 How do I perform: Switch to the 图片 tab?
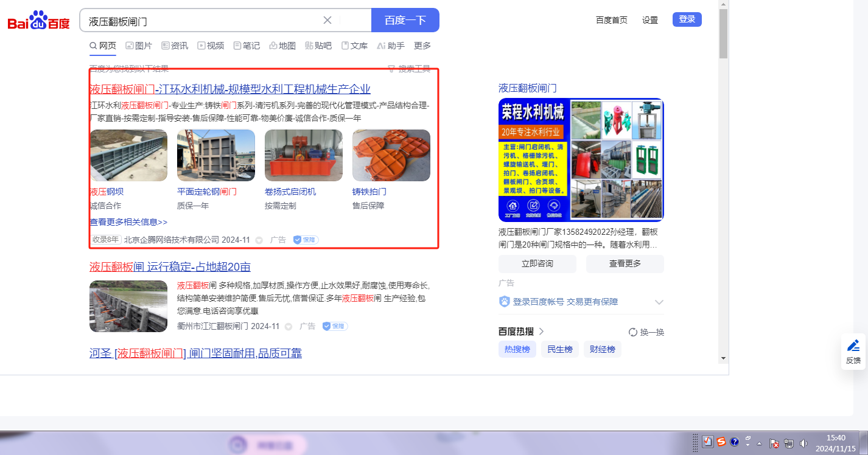point(139,46)
